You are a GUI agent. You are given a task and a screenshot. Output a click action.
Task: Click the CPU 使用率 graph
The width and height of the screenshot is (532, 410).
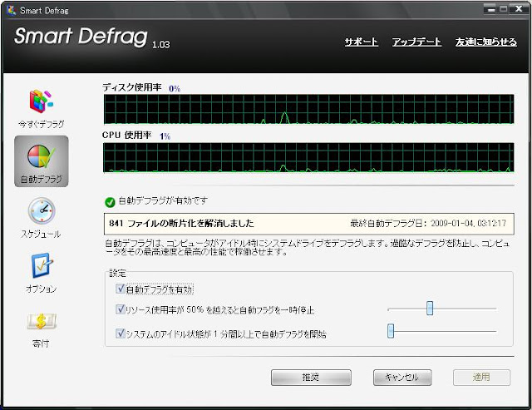(308, 157)
